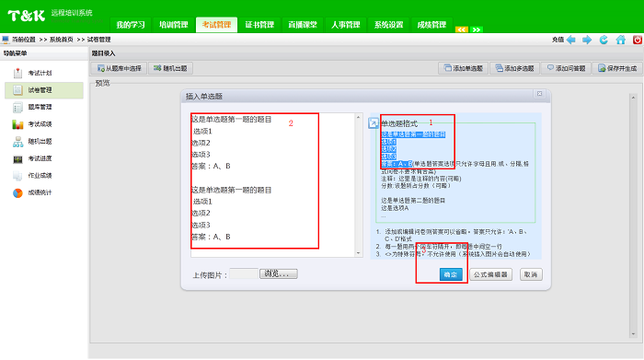This screenshot has height=360, width=644.
Task: Click scroll down arrow of question text area
Action: tap(359, 253)
